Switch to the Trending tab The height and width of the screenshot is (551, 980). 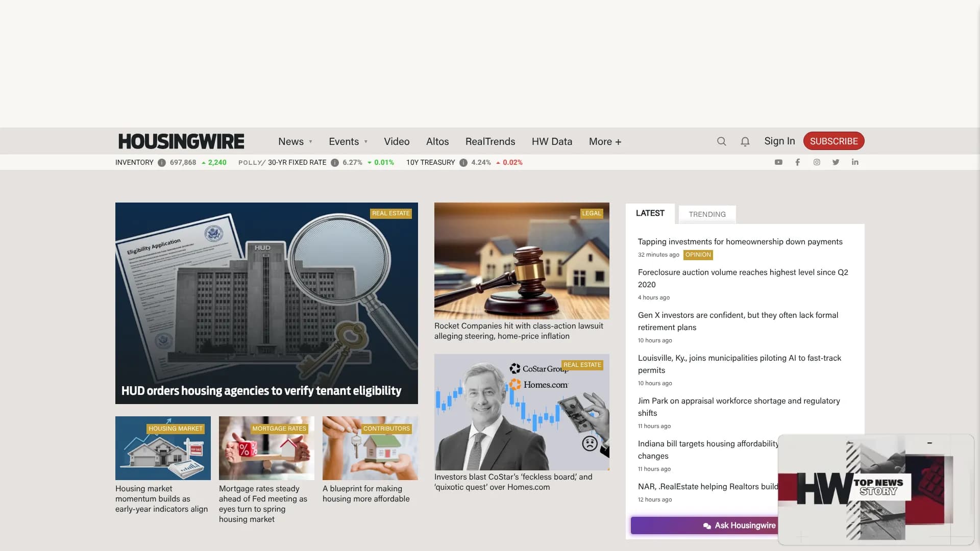(x=707, y=214)
